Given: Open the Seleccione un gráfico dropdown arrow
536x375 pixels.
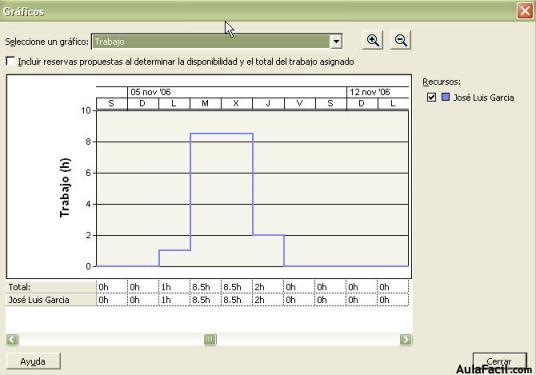Looking at the screenshot, I should point(336,42).
